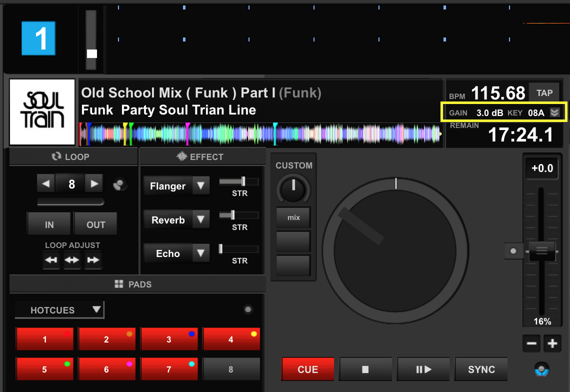Viewport: 570px width, 392px height.
Task: Click the loop adjust move-both arrows icon
Action: (x=72, y=260)
